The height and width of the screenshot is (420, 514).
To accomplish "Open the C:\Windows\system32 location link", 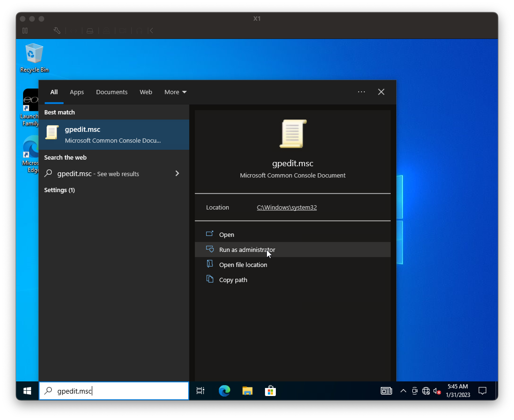I will point(287,207).
